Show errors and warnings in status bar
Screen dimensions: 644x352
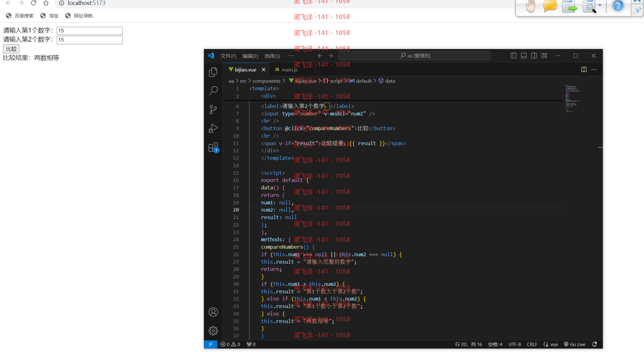click(x=230, y=344)
